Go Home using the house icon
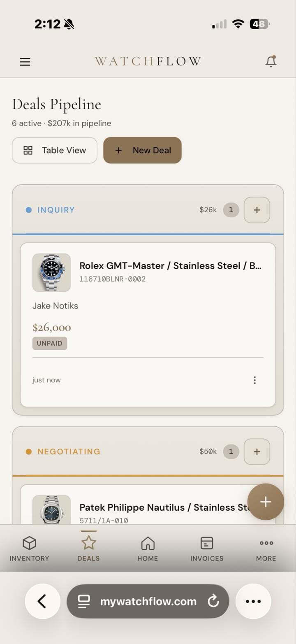296x644 pixels. pos(148,543)
